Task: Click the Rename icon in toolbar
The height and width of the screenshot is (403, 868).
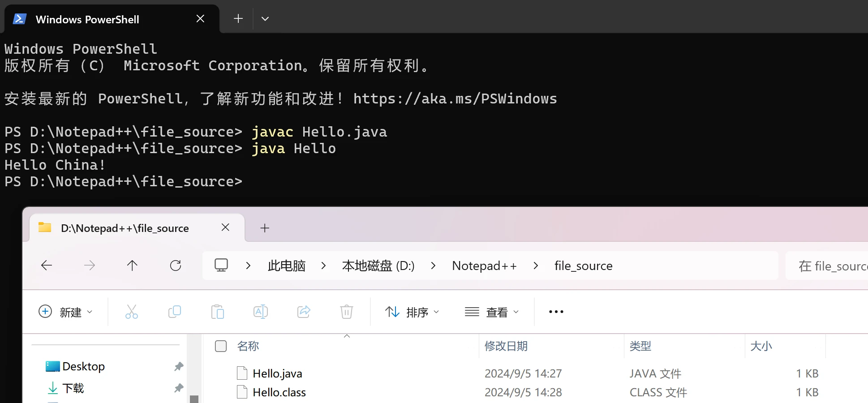Action: click(x=261, y=312)
